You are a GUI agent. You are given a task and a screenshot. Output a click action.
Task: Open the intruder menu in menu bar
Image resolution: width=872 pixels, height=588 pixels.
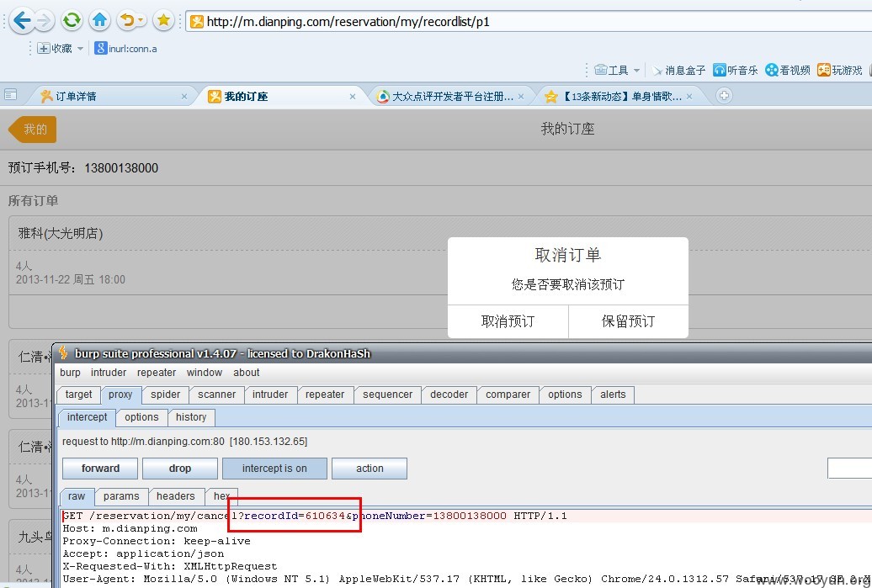point(109,373)
